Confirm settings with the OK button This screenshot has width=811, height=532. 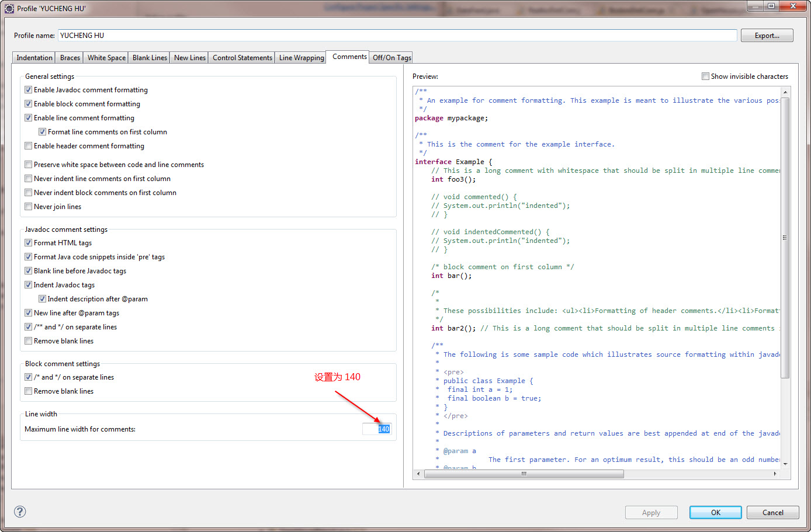(x=715, y=512)
